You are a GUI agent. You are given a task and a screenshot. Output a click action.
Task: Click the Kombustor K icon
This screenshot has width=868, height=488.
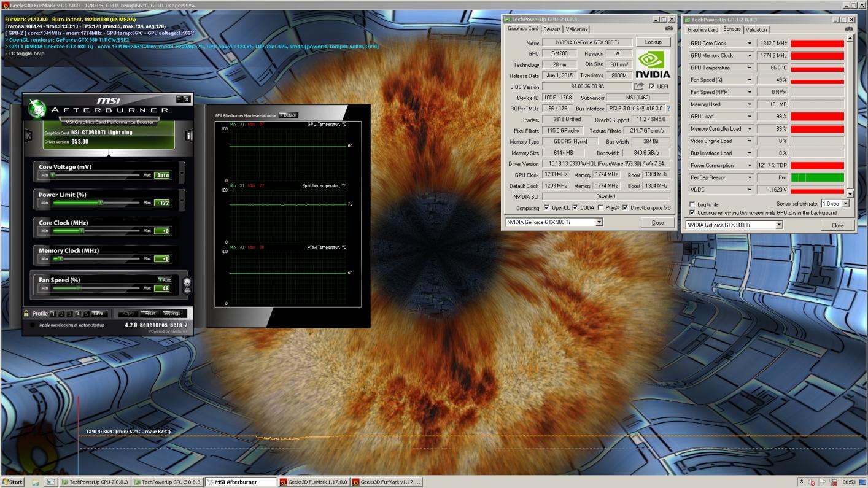28,136
